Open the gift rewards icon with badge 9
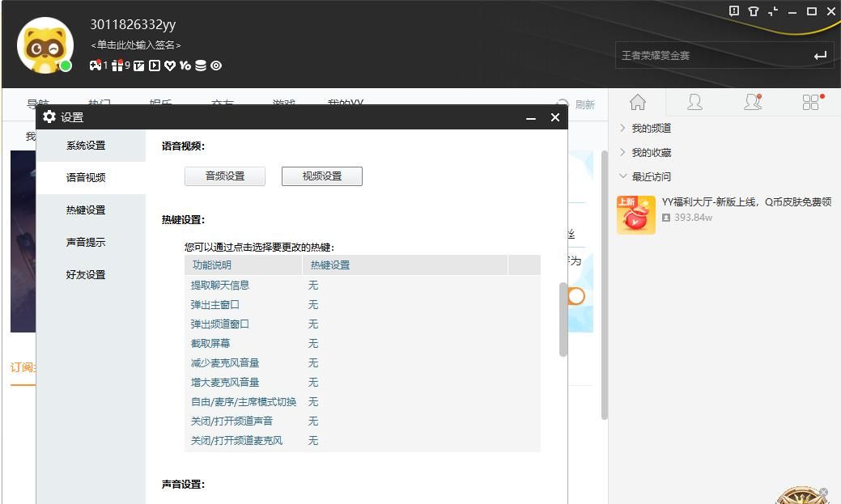Viewport: 841px width, 504px height. 117,66
